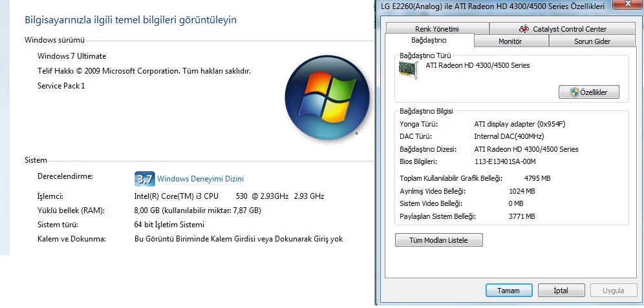Click the graphics adapter card icon

click(409, 70)
